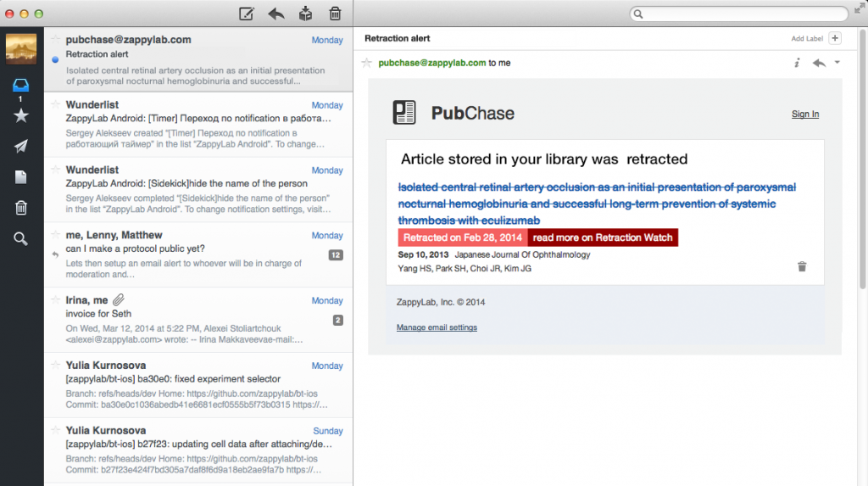The image size is (868, 486).
Task: Open reply options dropdown arrow
Action: point(837,63)
